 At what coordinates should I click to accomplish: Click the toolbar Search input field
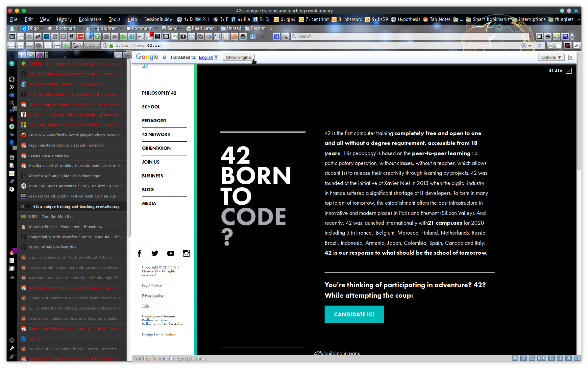410,36
